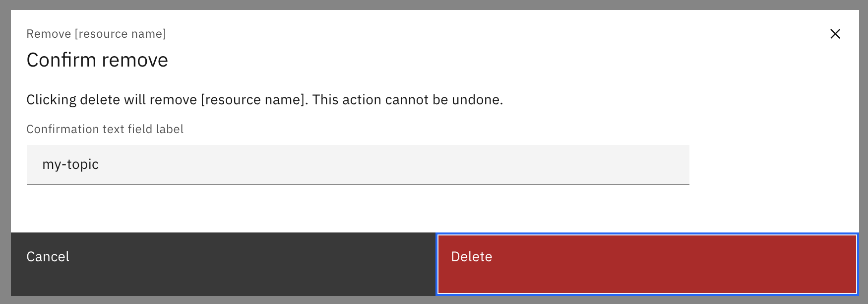Click the Confirmation text field label
This screenshot has width=868, height=304.
click(x=105, y=129)
